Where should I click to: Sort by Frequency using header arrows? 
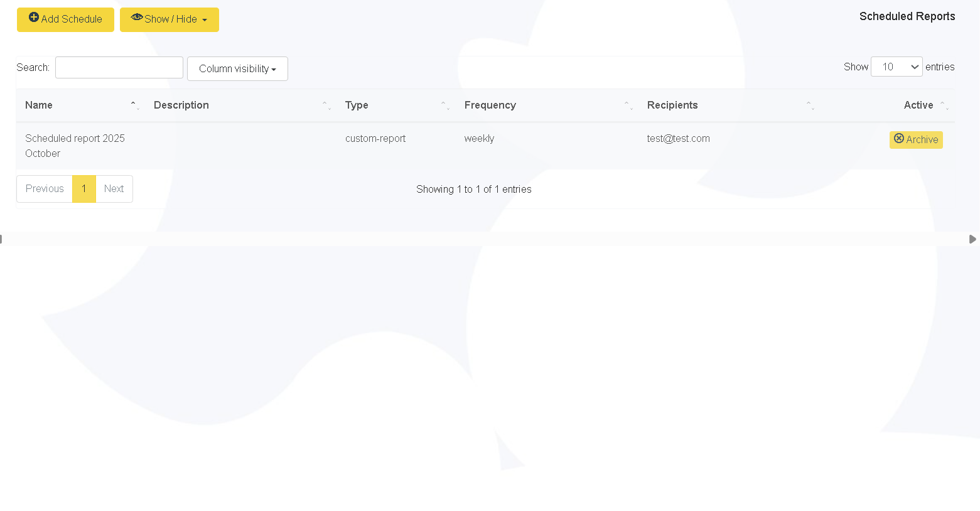point(628,105)
